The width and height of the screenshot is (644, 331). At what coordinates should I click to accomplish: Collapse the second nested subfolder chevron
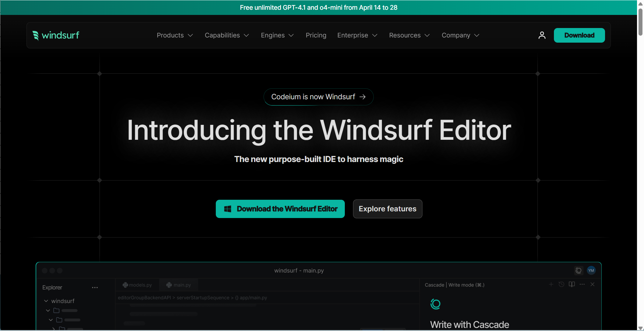point(51,320)
